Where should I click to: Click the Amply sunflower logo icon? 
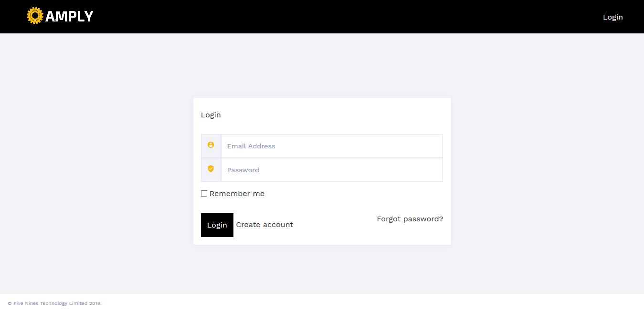(35, 16)
